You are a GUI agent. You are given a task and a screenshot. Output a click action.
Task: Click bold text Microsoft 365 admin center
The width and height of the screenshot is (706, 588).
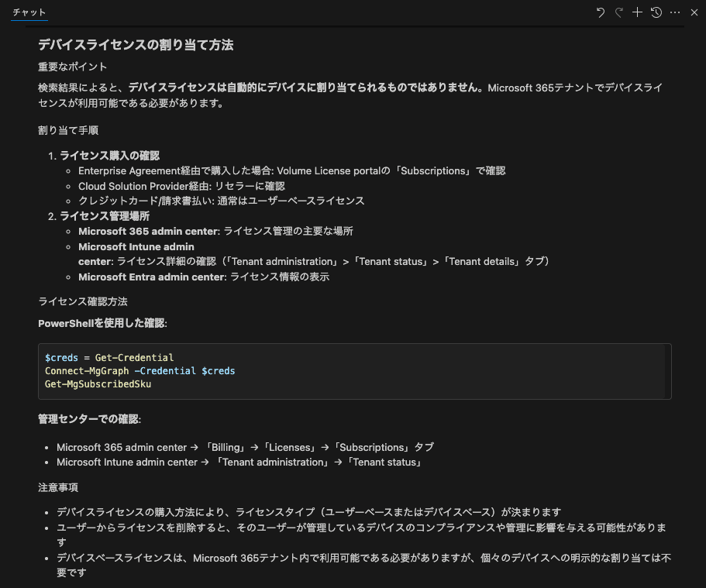[149, 232]
